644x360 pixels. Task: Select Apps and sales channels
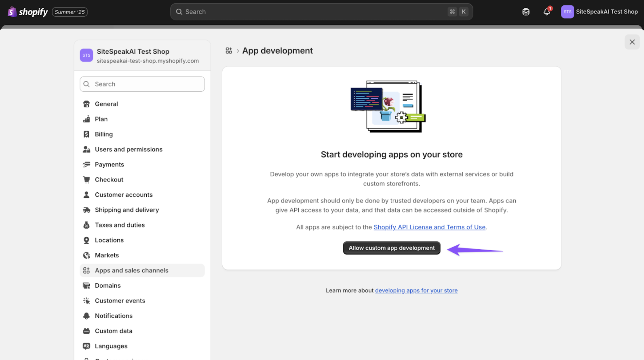coord(131,270)
